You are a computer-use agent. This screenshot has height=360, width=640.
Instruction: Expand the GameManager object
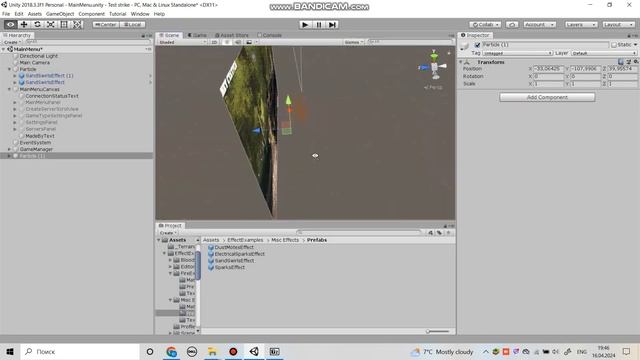click(9, 149)
